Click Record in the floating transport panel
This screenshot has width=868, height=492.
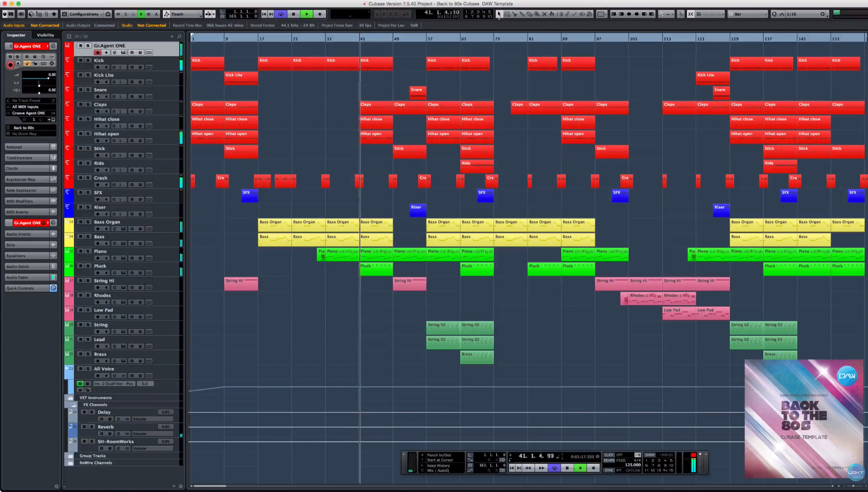tap(593, 468)
